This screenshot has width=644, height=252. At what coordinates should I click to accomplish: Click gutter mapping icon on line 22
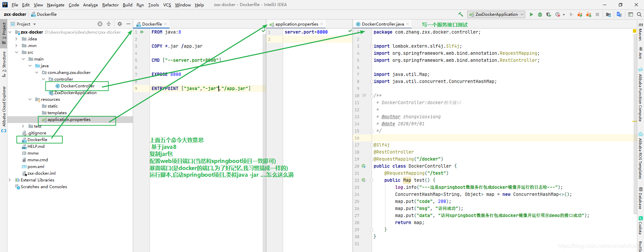coord(364,180)
